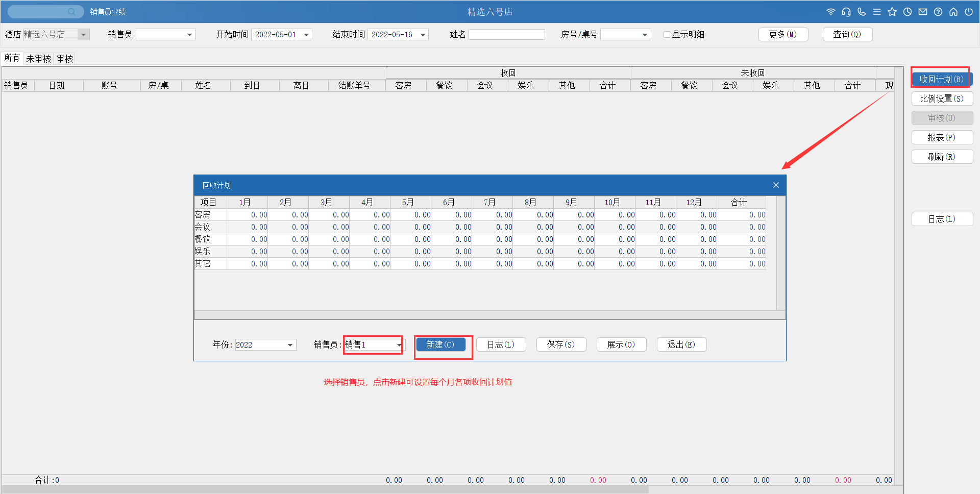This screenshot has height=494, width=980.
Task: Click the power button icon
Action: (x=969, y=12)
